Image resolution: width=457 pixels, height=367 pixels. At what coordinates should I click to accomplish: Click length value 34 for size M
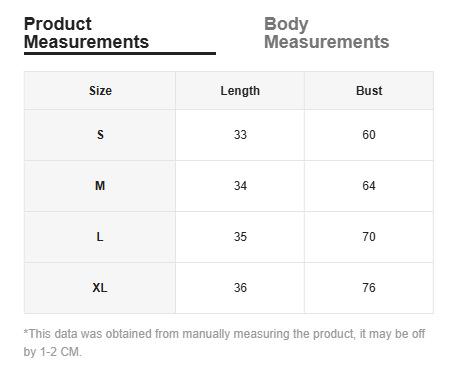tap(240, 186)
